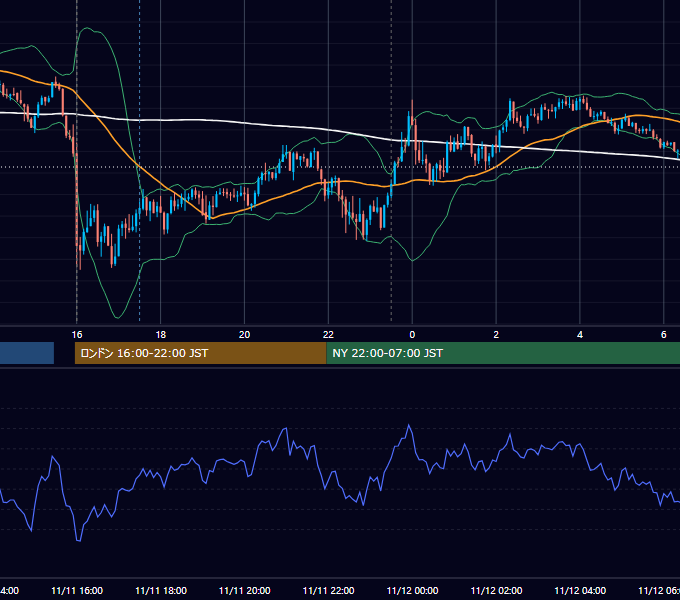Click the 11/12 02:00 label on the lower axis
Screen dimensions: 680x600
pyautogui.click(x=496, y=590)
